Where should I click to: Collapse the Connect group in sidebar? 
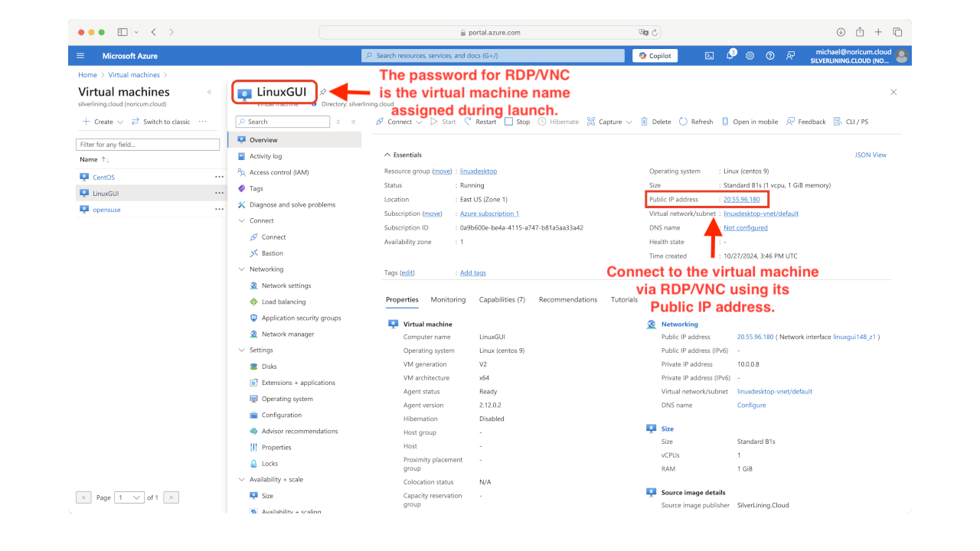[x=242, y=220]
